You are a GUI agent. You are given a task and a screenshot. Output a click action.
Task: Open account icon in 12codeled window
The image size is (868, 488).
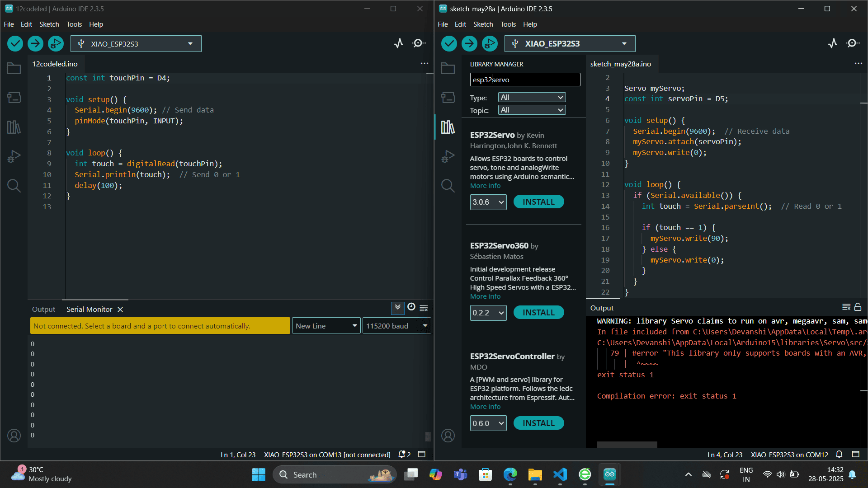coord(14,436)
